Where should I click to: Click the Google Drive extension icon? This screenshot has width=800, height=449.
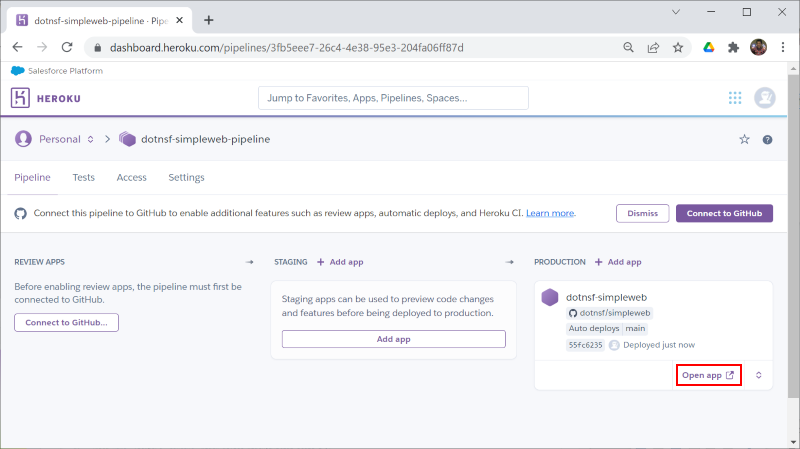tap(709, 47)
